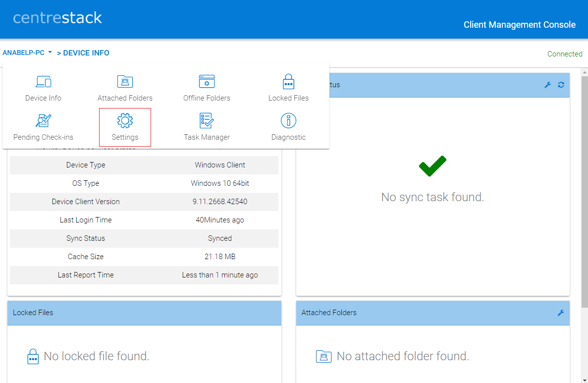Screen dimensions: 588x383
Task: Select the Last Login Time label
Action: tap(86, 220)
